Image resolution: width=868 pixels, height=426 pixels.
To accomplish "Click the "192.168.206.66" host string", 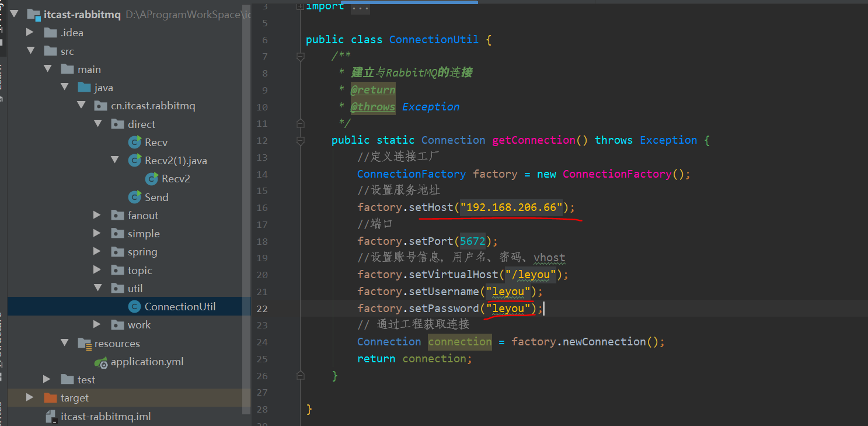I will [x=511, y=207].
